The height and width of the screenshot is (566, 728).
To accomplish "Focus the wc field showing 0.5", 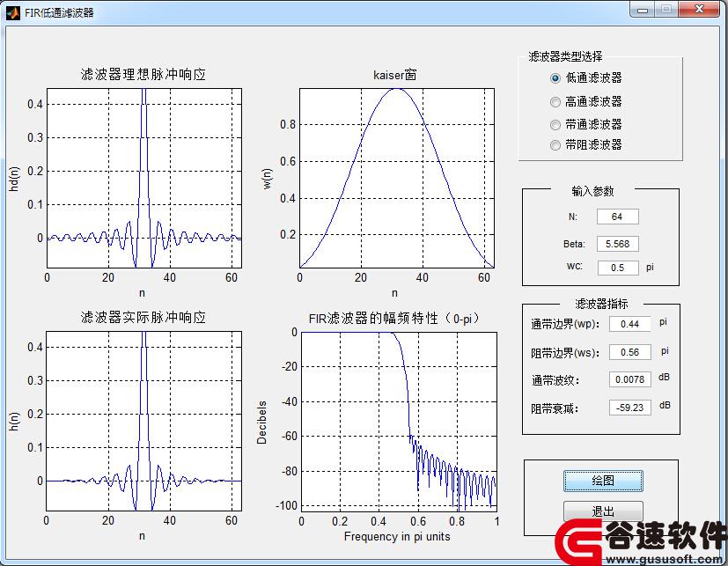I will click(x=617, y=268).
